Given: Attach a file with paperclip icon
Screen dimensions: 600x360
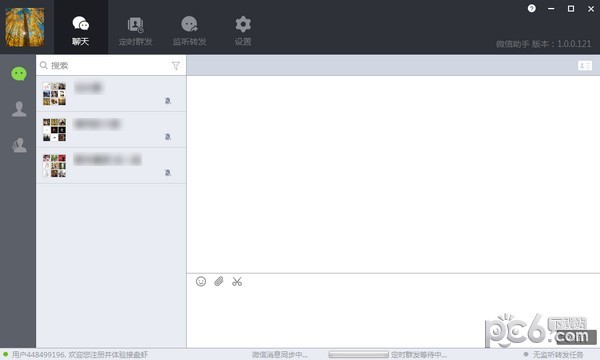Looking at the screenshot, I should [x=219, y=282].
